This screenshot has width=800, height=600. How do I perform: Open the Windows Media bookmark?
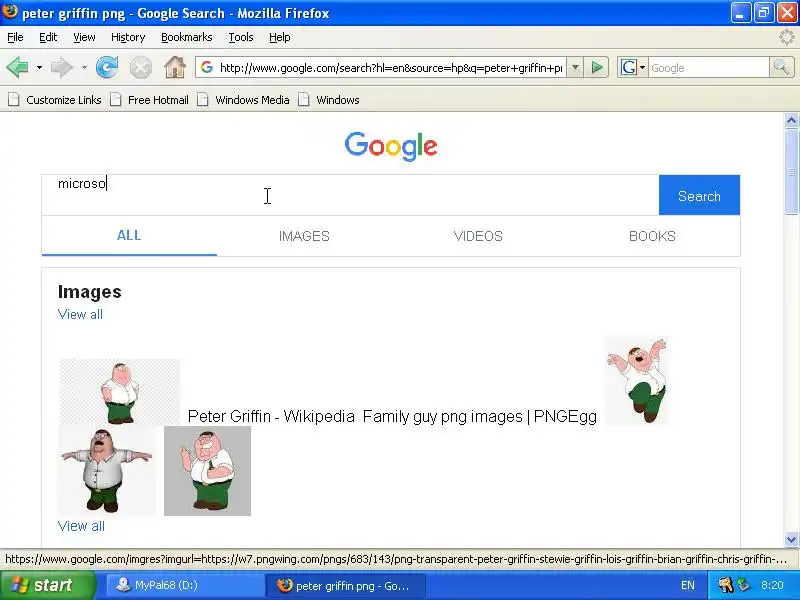(x=244, y=99)
